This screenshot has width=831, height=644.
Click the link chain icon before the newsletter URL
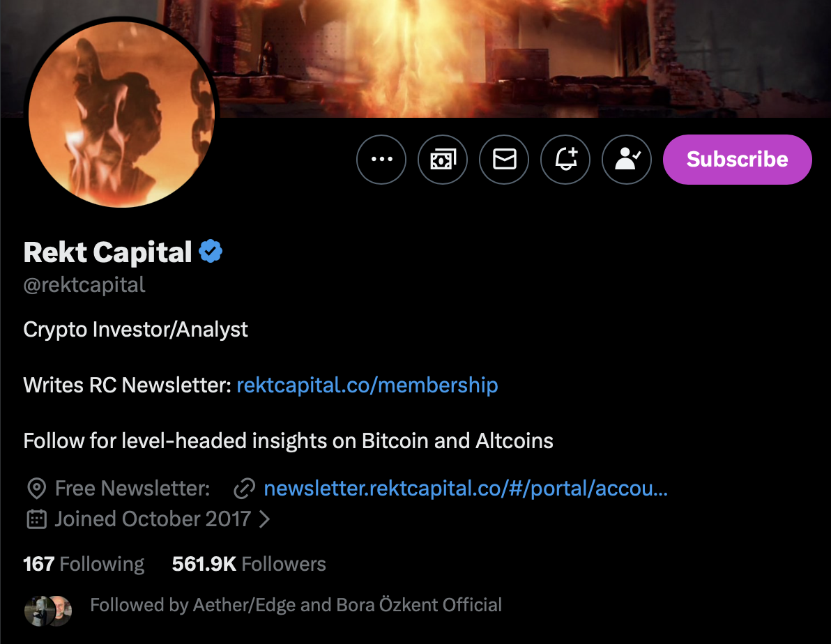(x=243, y=488)
